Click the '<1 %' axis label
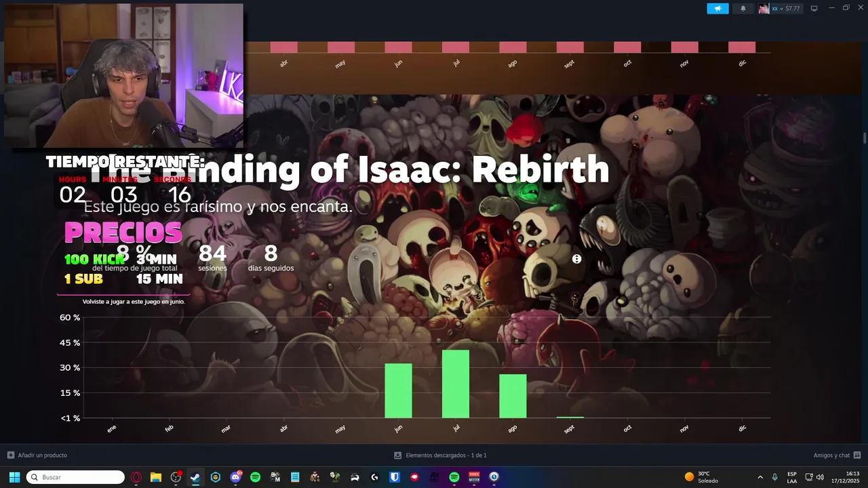 tap(71, 418)
